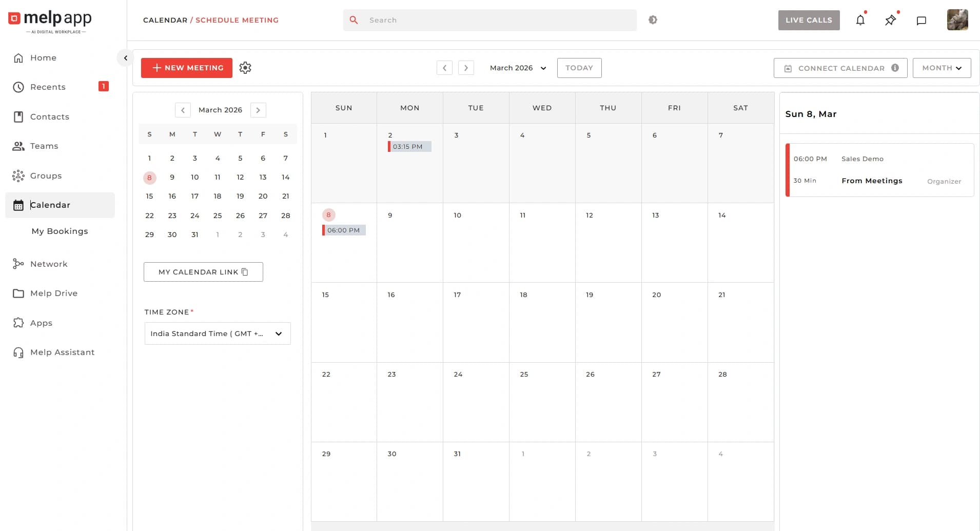Open the Month view dropdown
This screenshot has width=980, height=531.
[x=942, y=68]
